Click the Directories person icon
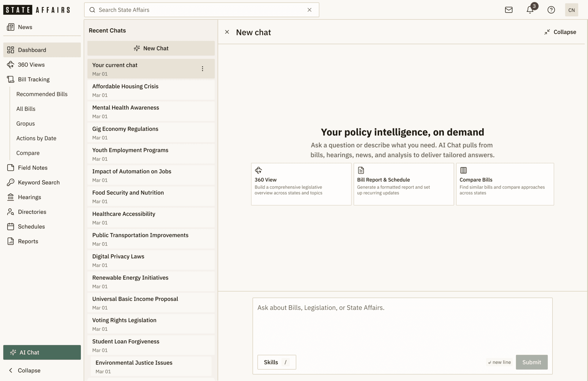 [x=11, y=211]
